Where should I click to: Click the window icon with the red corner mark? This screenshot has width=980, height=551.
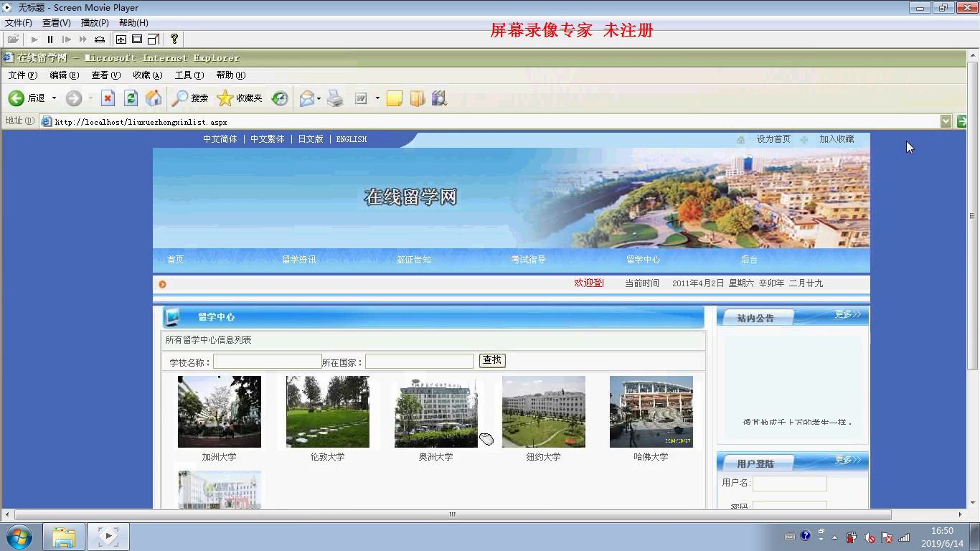click(154, 39)
